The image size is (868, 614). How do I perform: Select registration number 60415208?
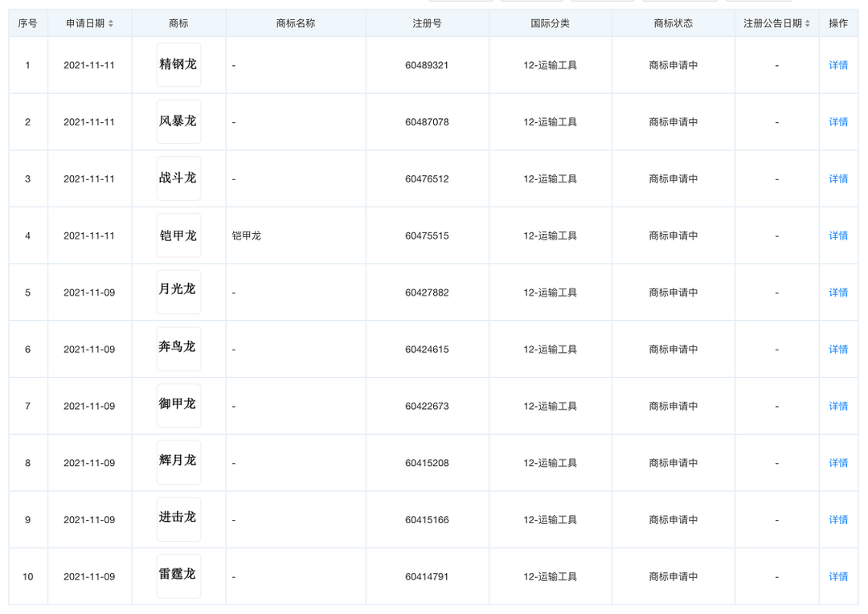pos(427,463)
